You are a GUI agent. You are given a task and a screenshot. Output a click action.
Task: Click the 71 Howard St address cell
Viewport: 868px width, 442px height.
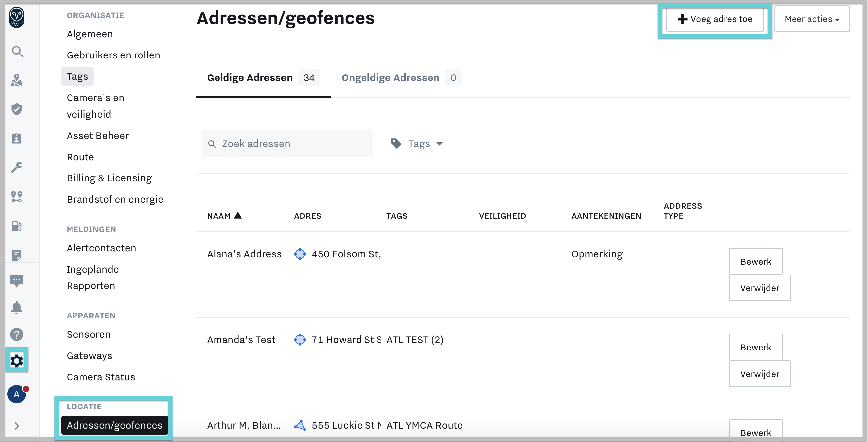click(346, 340)
